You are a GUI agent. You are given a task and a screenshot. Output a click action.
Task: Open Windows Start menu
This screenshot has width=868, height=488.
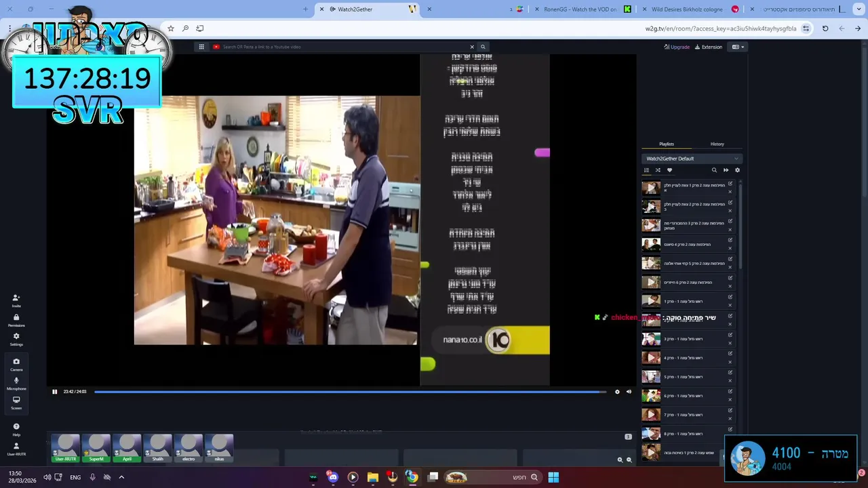tap(553, 477)
